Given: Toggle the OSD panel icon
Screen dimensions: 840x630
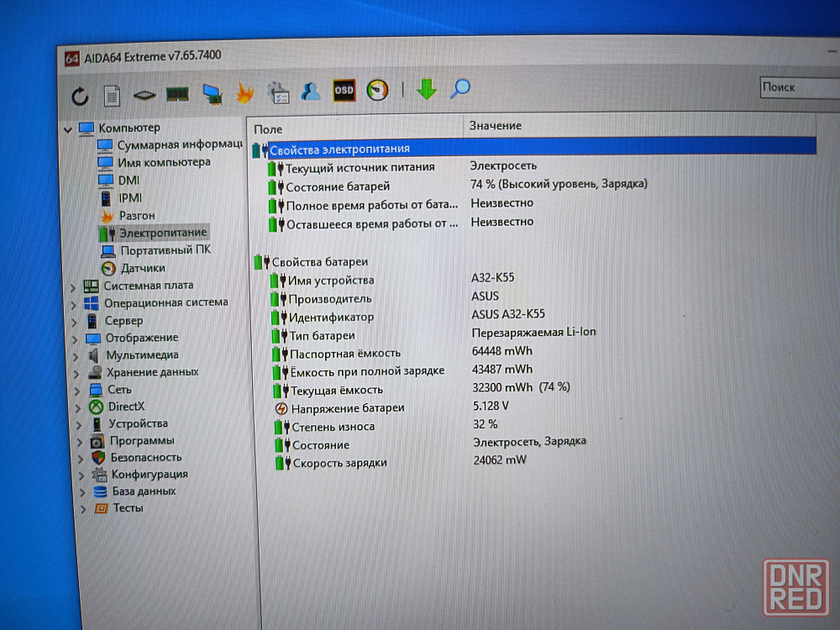Looking at the screenshot, I should tap(344, 90).
